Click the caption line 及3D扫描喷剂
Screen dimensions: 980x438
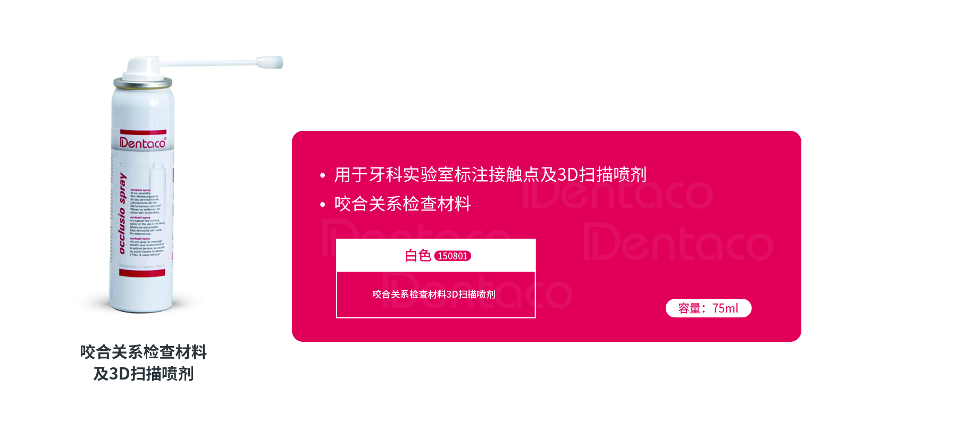pyautogui.click(x=143, y=374)
